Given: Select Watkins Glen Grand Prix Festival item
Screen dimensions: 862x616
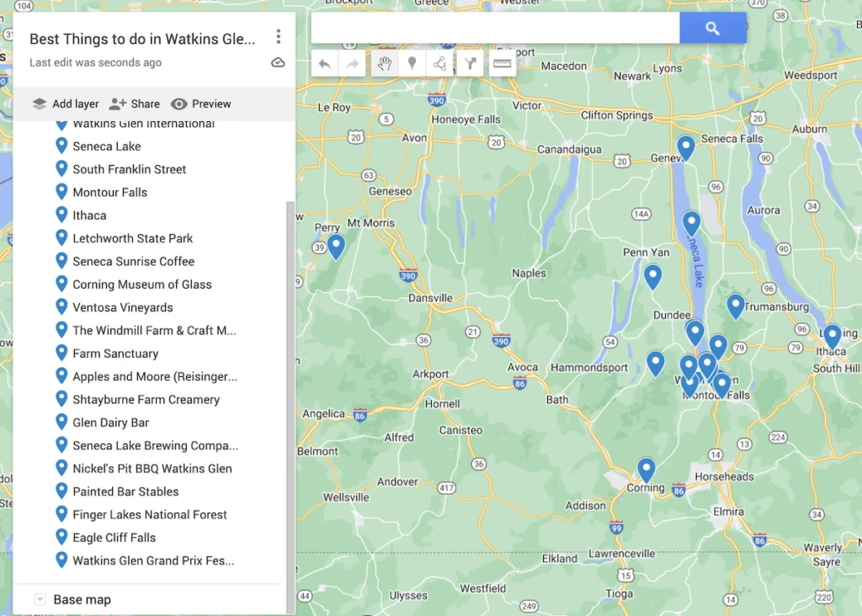Looking at the screenshot, I should click(x=153, y=561).
